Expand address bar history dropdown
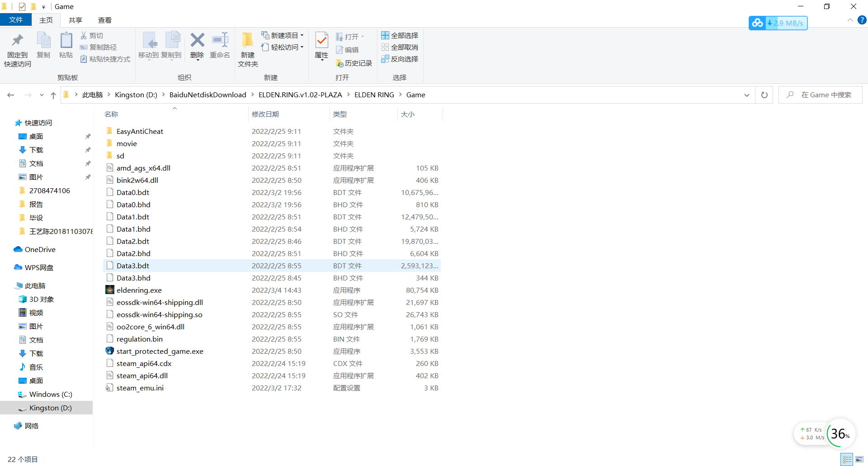868x466 pixels. (746, 95)
